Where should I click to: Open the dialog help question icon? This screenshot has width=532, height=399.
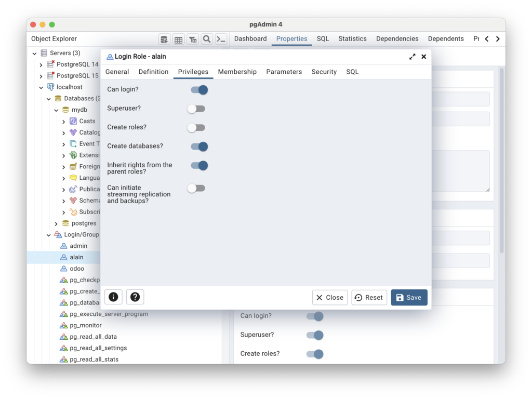click(135, 297)
